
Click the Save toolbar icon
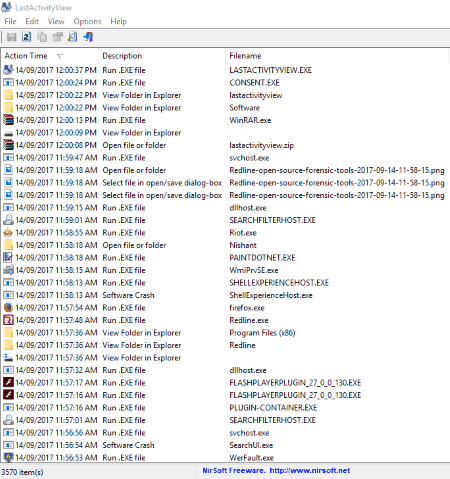tap(11, 37)
